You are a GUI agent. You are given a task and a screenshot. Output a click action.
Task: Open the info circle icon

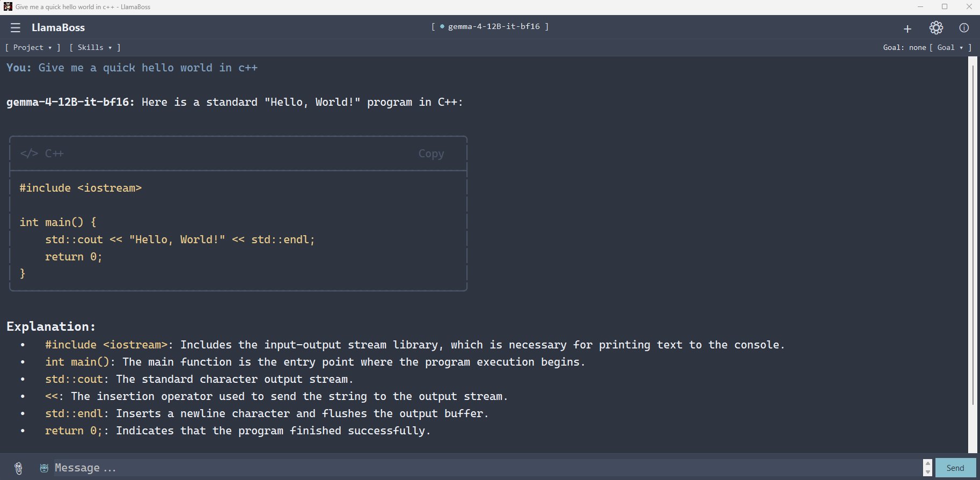964,28
